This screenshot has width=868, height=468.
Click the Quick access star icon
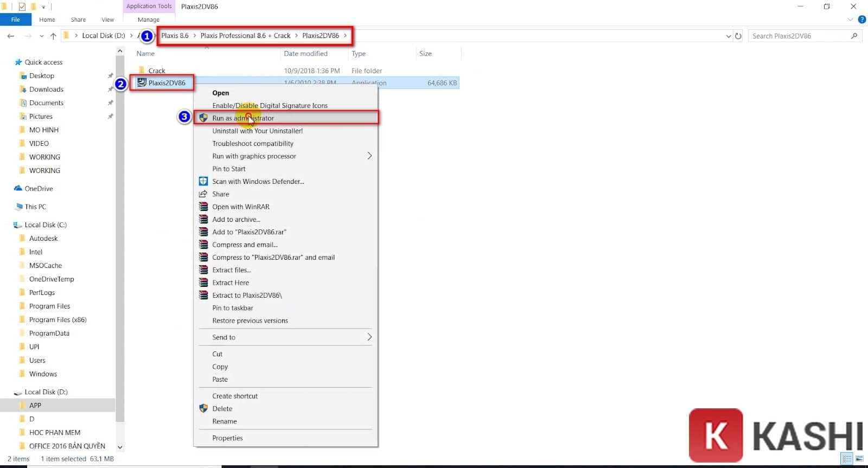click(18, 62)
